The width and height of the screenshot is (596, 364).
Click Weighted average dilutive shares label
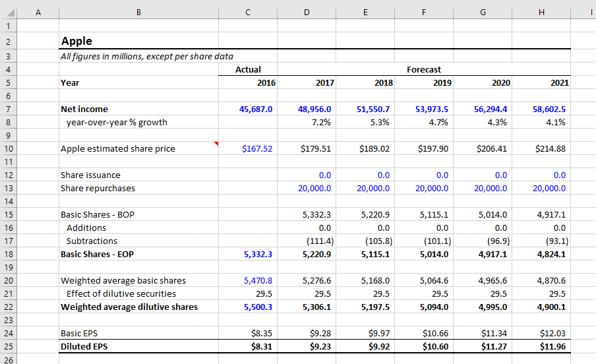pos(129,307)
